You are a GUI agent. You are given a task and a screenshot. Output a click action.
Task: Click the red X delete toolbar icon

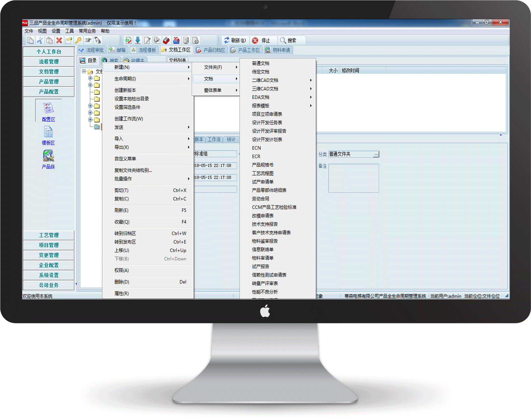59,41
